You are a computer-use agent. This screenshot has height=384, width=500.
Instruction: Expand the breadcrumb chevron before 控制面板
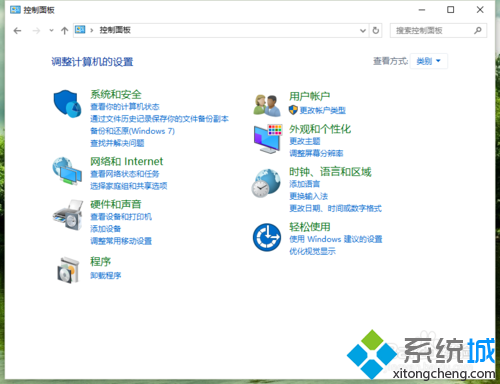92,30
